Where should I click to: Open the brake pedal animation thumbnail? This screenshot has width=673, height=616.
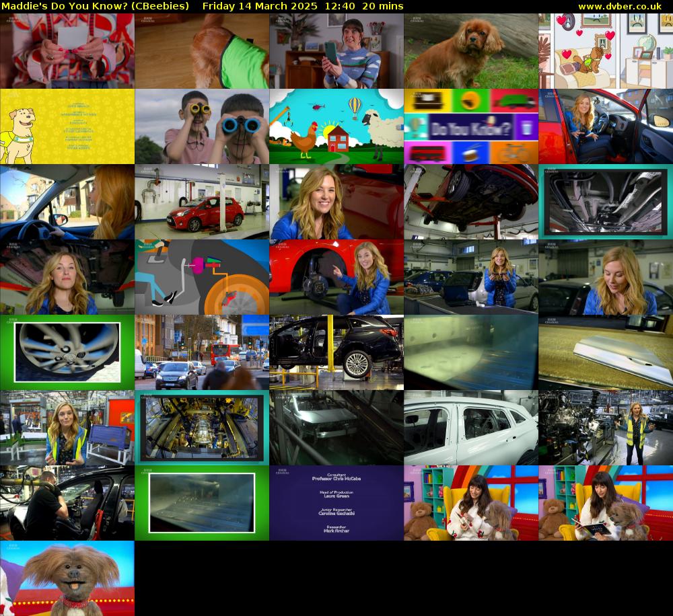[202, 277]
